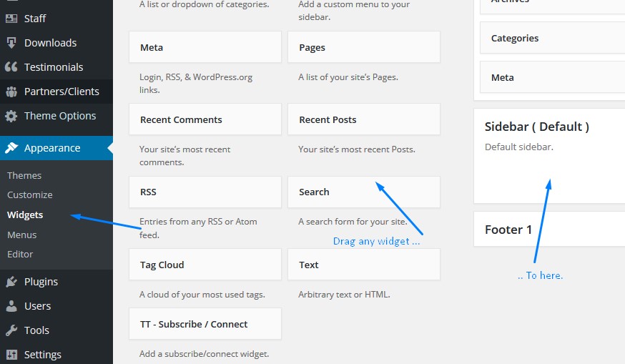Screen dimensions: 625x364
Task: Click the Plugins plug icon
Action: click(11, 282)
